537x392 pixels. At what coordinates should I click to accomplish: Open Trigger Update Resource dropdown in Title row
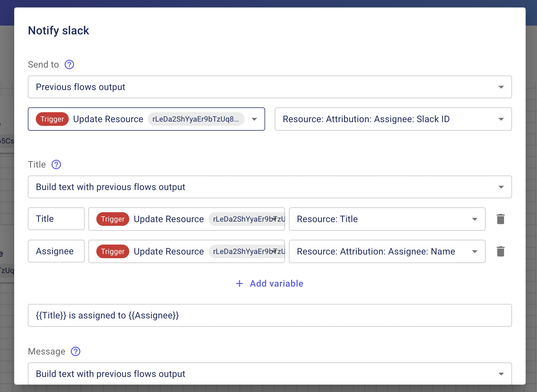coord(187,219)
